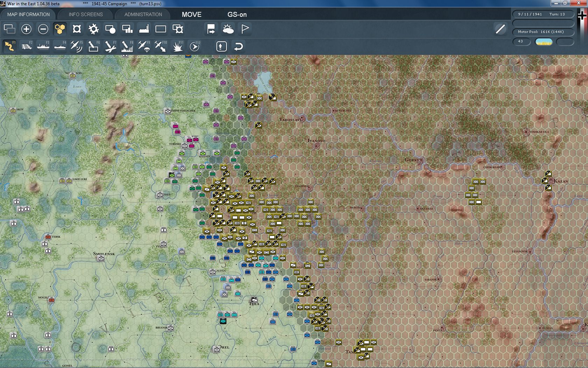Click the Arzamas town label
Screen dimensions: 588x368
(426, 209)
